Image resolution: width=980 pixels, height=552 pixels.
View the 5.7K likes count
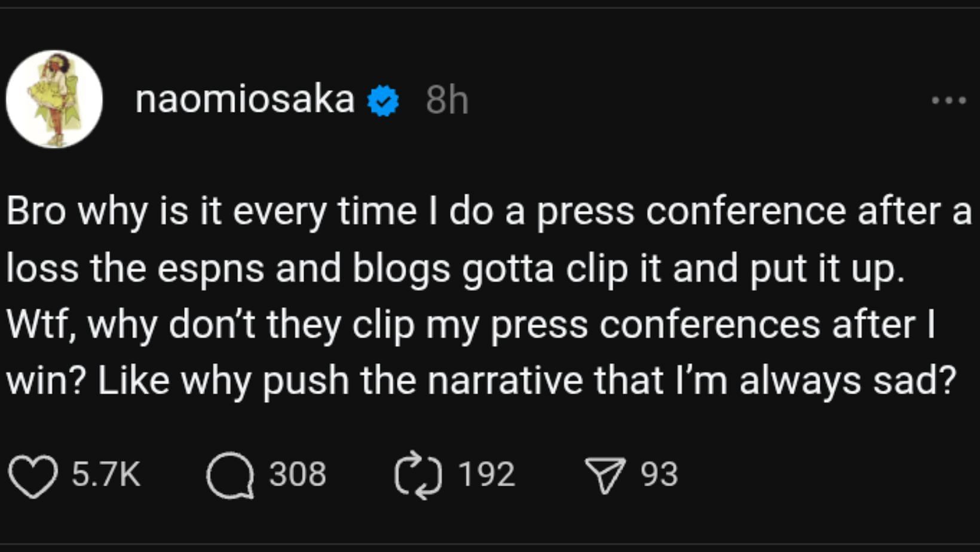pos(106,475)
